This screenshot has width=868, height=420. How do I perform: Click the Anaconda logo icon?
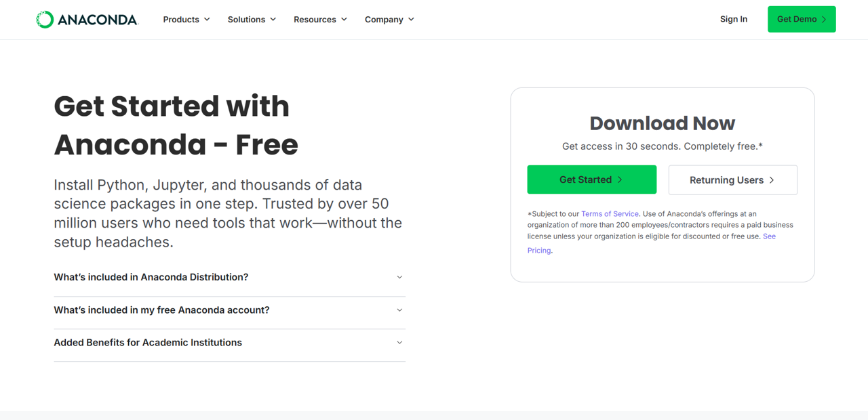tap(45, 19)
